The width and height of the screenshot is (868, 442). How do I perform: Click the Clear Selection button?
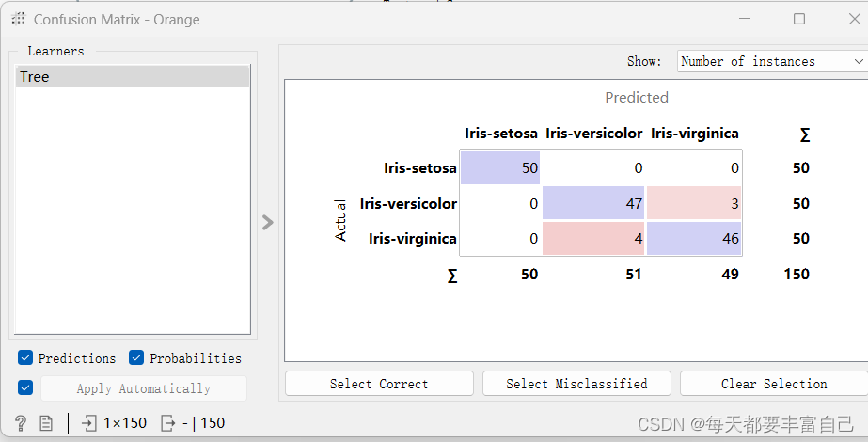773,384
